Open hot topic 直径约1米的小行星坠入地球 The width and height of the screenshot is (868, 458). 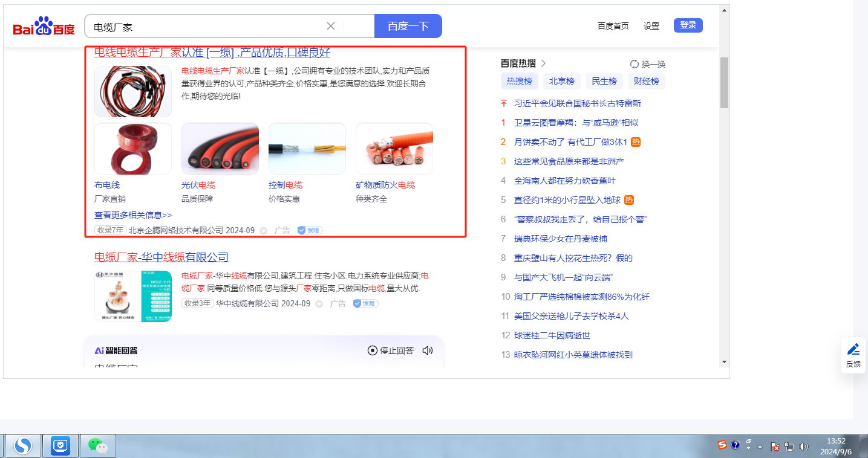pos(567,200)
